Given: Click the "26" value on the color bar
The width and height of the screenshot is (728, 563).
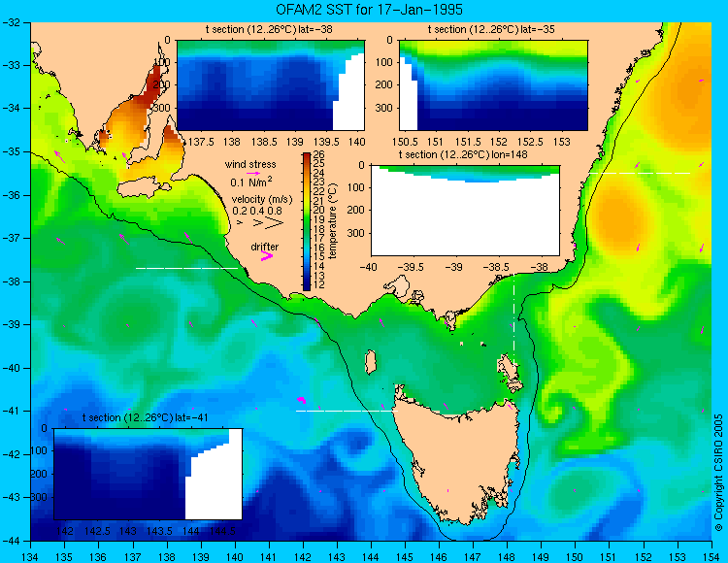Looking at the screenshot, I should point(319,155).
